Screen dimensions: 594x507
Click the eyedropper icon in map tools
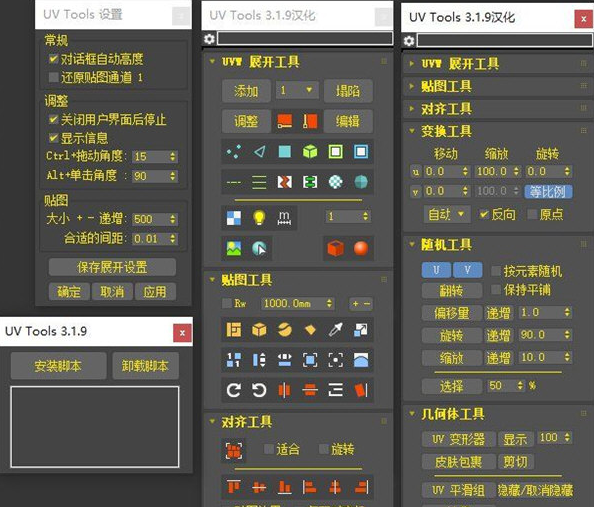335,330
